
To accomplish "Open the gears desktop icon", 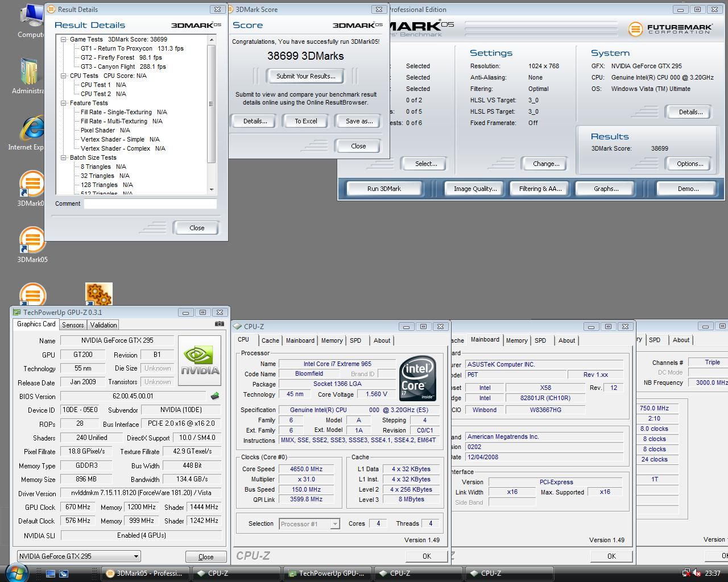I will [x=99, y=294].
